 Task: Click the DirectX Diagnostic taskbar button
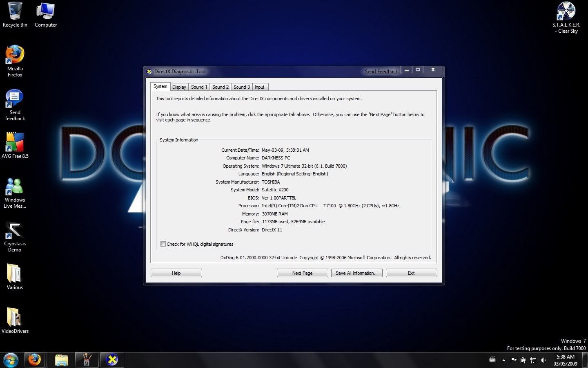click(112, 360)
